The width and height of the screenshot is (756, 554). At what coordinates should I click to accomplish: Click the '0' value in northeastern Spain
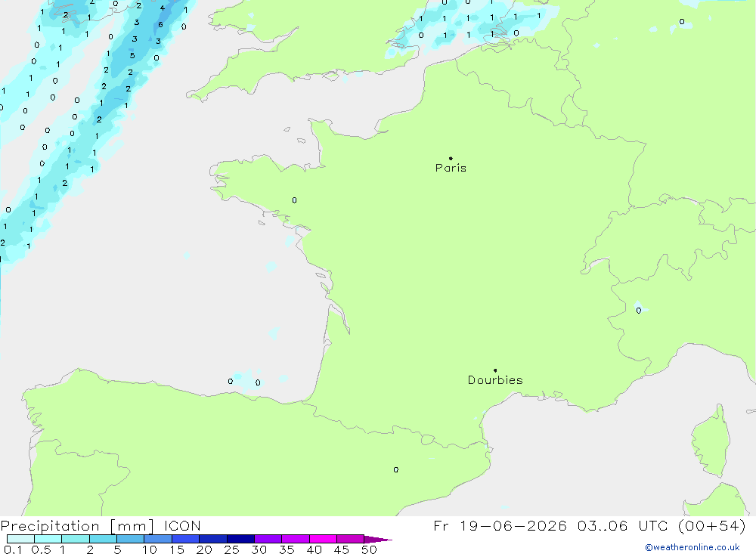[396, 469]
